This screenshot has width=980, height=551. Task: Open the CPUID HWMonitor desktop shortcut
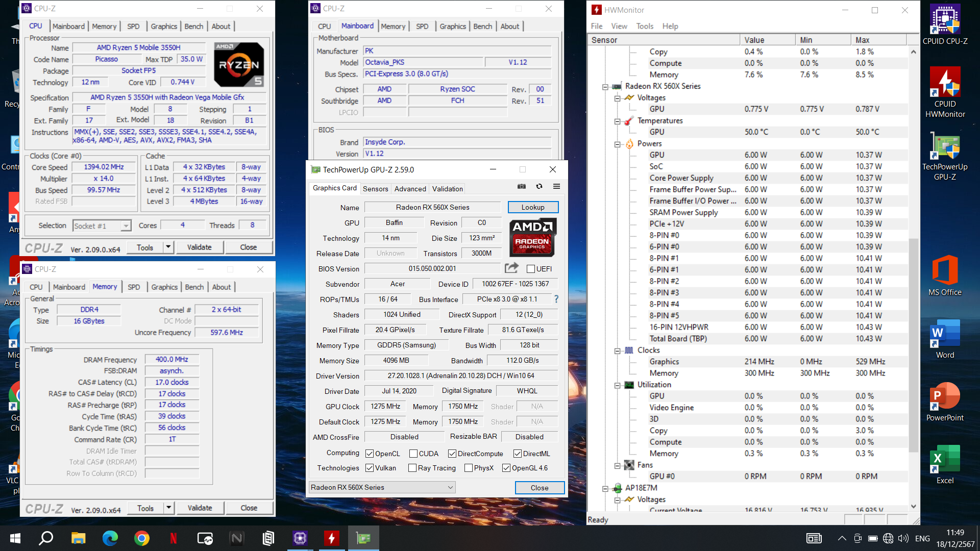[x=945, y=92]
